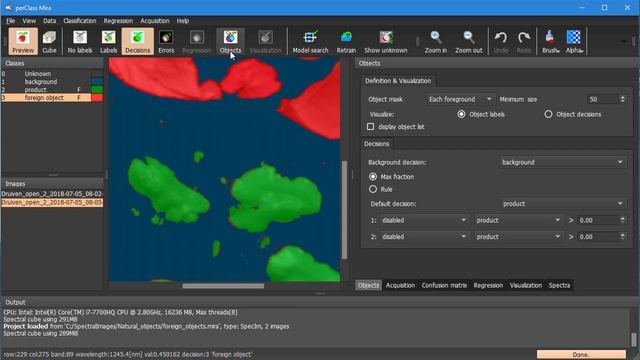Viewport: 640px width, 360px height.
Task: Open rule 1 product class dropdown
Action: [x=518, y=220]
